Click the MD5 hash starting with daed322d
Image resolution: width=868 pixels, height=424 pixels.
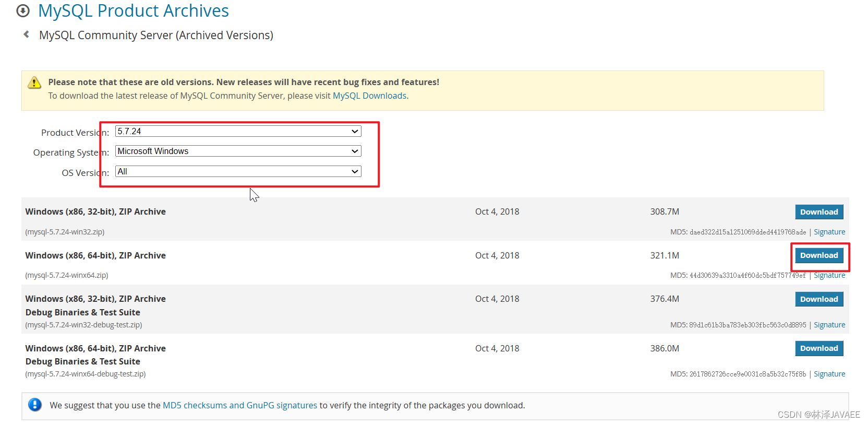tap(748, 232)
